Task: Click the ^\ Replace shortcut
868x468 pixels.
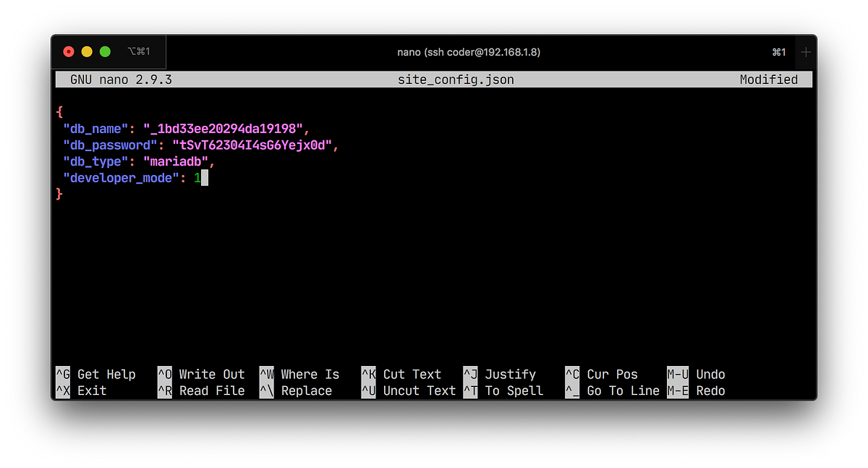Action: [296, 391]
